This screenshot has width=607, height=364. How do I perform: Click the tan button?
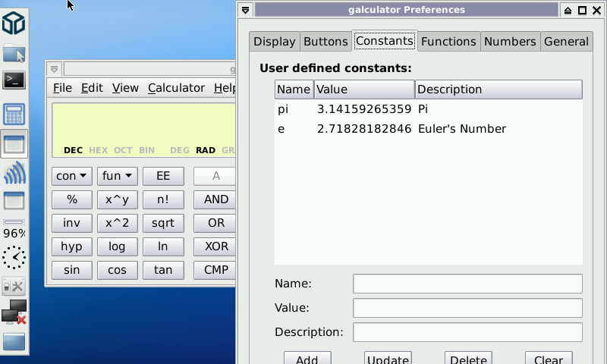[x=163, y=270]
